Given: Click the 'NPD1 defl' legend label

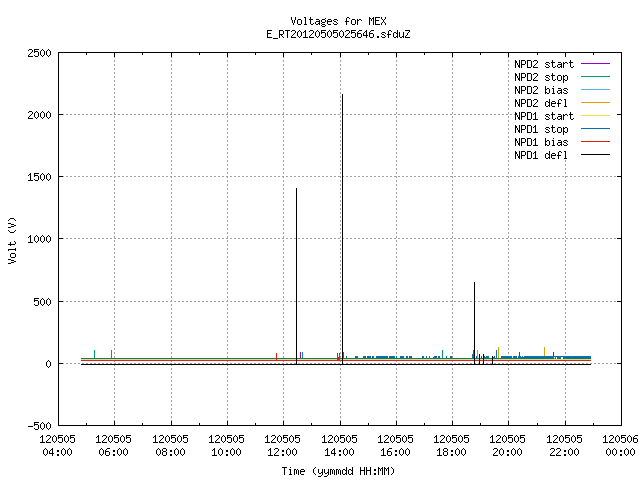Looking at the screenshot, I should [x=541, y=156].
